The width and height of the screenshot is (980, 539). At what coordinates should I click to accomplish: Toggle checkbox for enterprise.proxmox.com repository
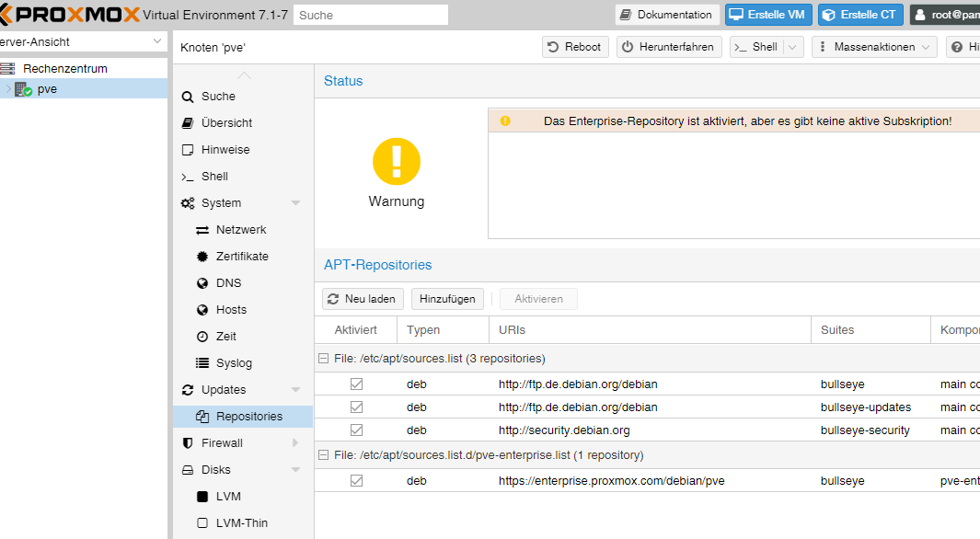[356, 481]
